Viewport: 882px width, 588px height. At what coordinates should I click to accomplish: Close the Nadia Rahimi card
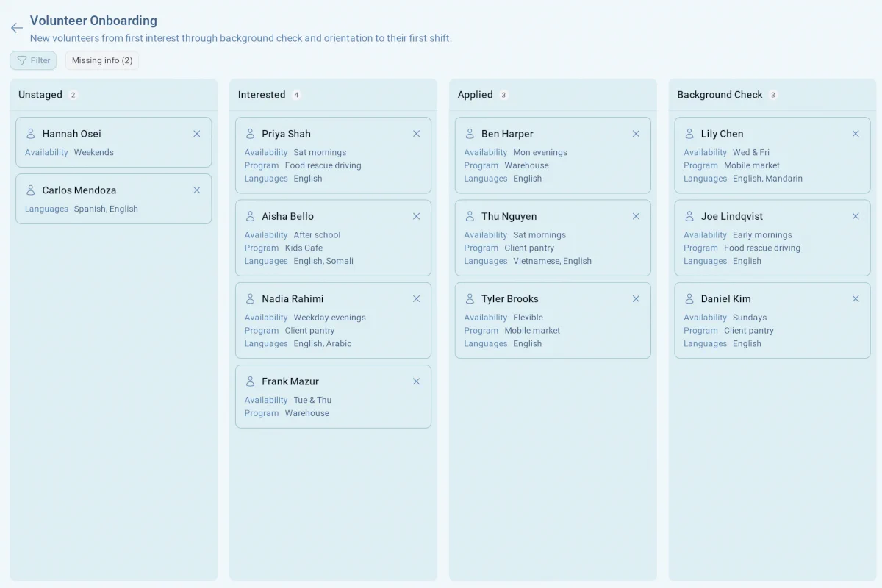417,299
